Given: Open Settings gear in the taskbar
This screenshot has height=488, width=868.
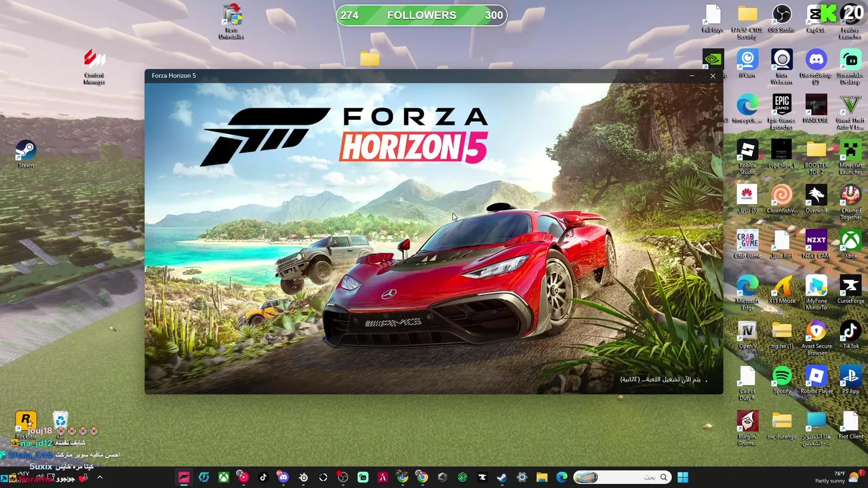Looking at the screenshot, I should (521, 477).
